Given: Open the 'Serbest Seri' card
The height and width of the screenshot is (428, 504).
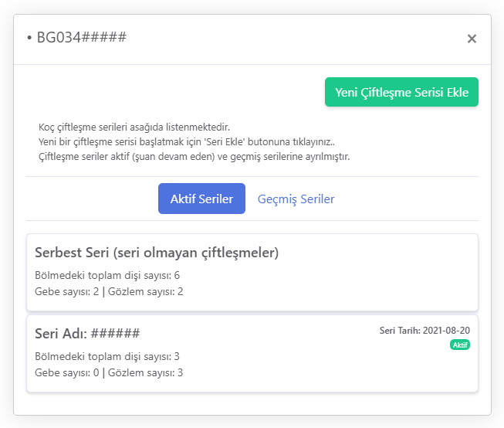Looking at the screenshot, I should tap(252, 272).
